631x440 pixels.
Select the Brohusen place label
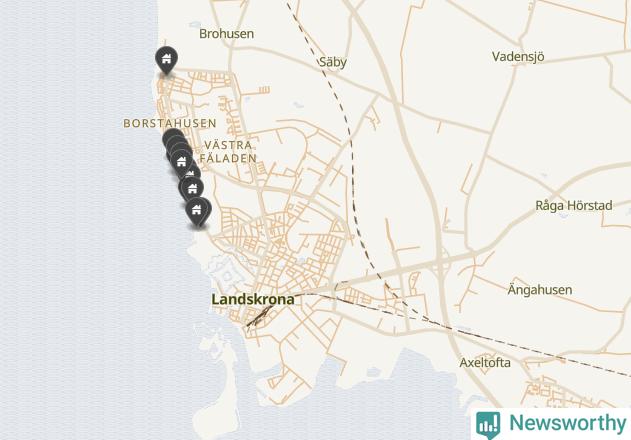[227, 33]
